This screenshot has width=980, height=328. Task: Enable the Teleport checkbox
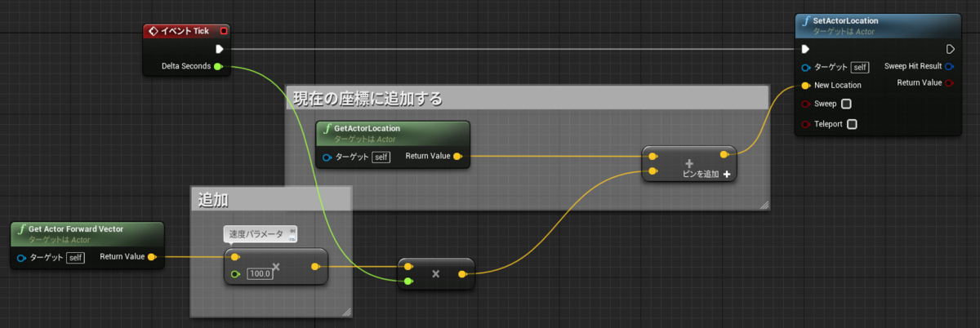[852, 124]
